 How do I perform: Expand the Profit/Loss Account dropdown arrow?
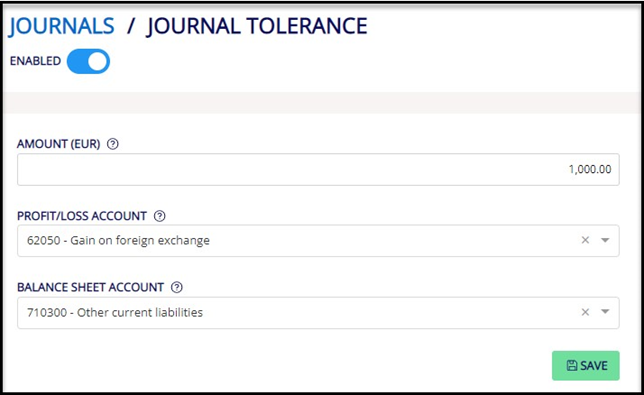pyautogui.click(x=605, y=240)
